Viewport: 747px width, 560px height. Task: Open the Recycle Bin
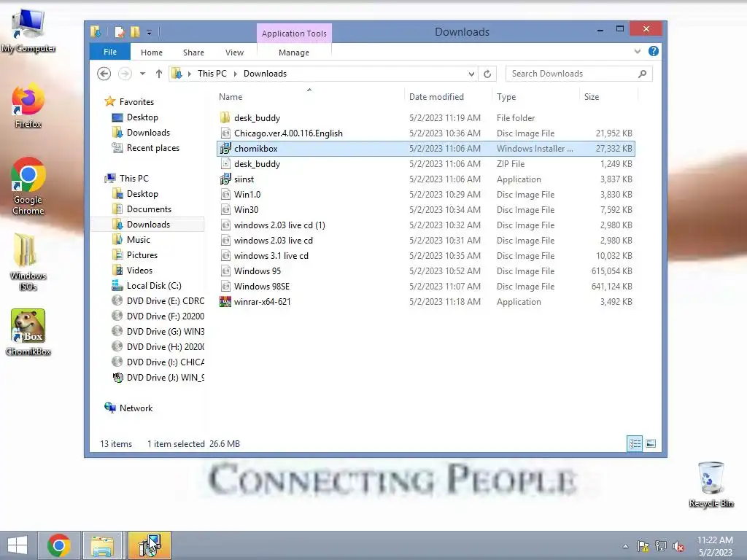coord(711,485)
